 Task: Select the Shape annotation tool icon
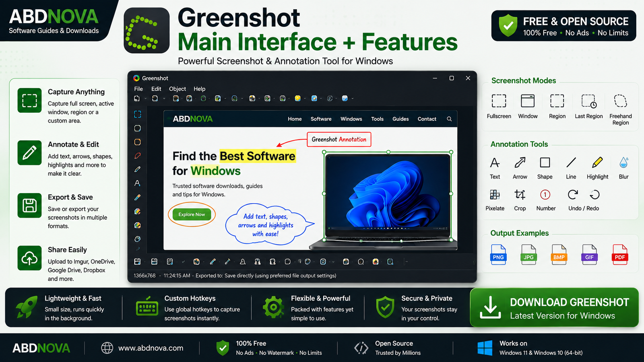[x=545, y=162]
